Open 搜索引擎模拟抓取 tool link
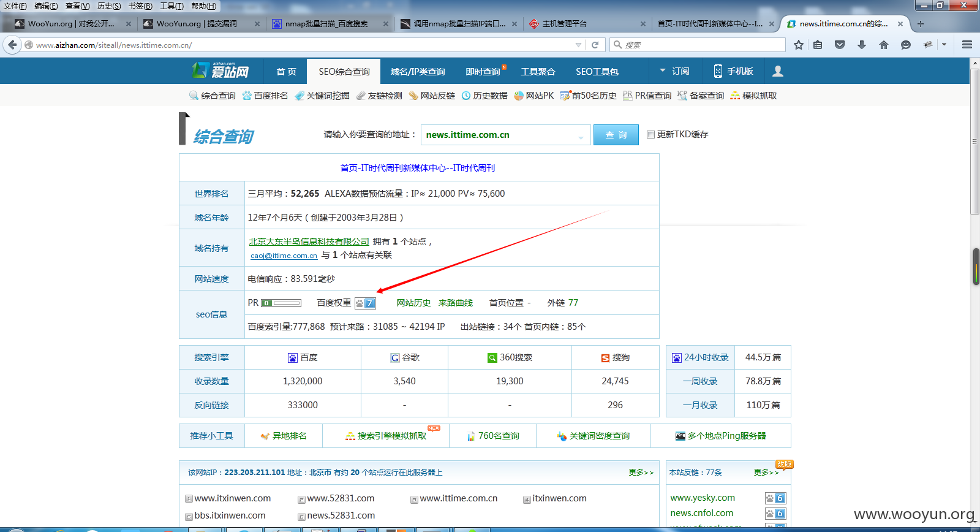 (x=386, y=436)
